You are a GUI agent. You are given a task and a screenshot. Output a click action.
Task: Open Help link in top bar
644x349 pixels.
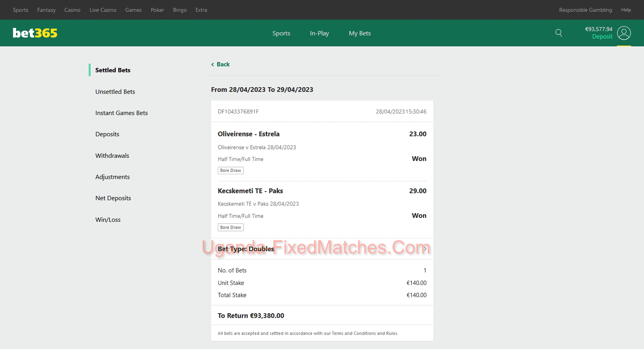tap(626, 10)
